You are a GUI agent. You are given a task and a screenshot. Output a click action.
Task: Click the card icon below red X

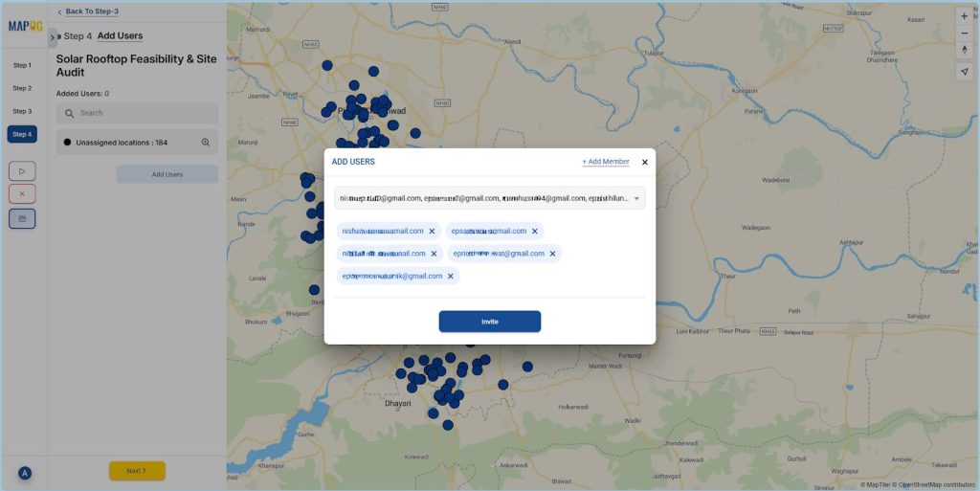tap(23, 218)
